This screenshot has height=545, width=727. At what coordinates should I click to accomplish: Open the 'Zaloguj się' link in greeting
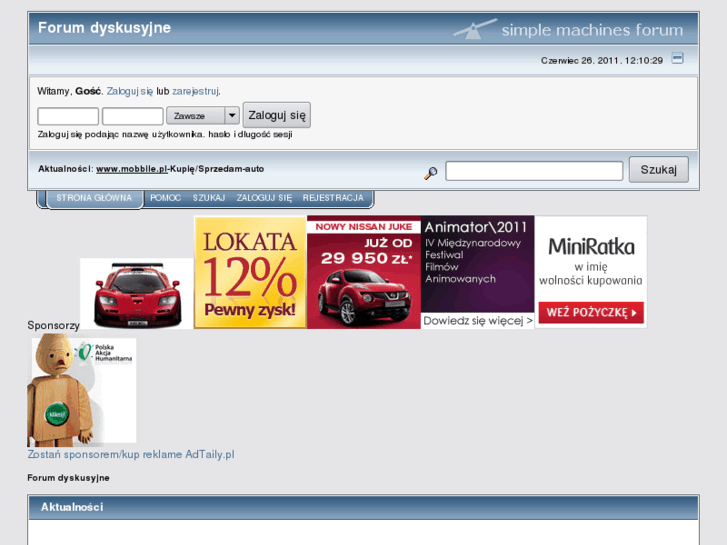coord(130,91)
